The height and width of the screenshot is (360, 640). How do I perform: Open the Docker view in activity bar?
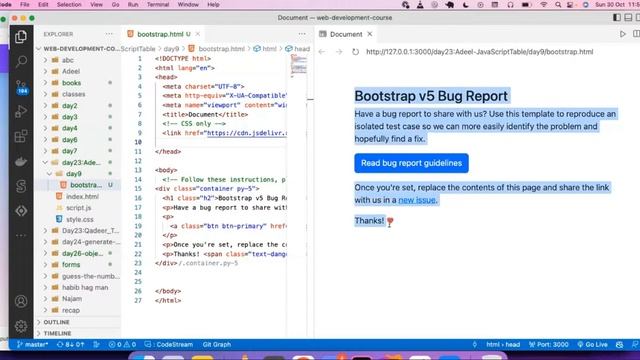[x=21, y=162]
